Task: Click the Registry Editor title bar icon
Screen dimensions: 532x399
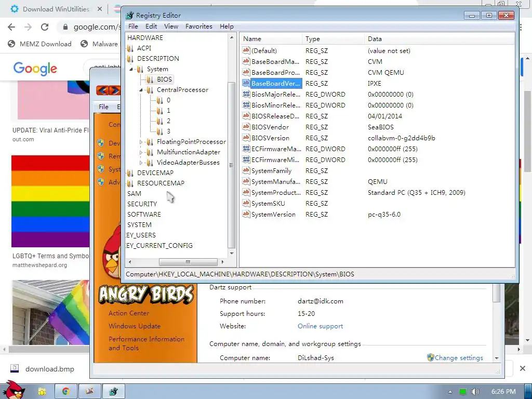Action: coord(129,15)
